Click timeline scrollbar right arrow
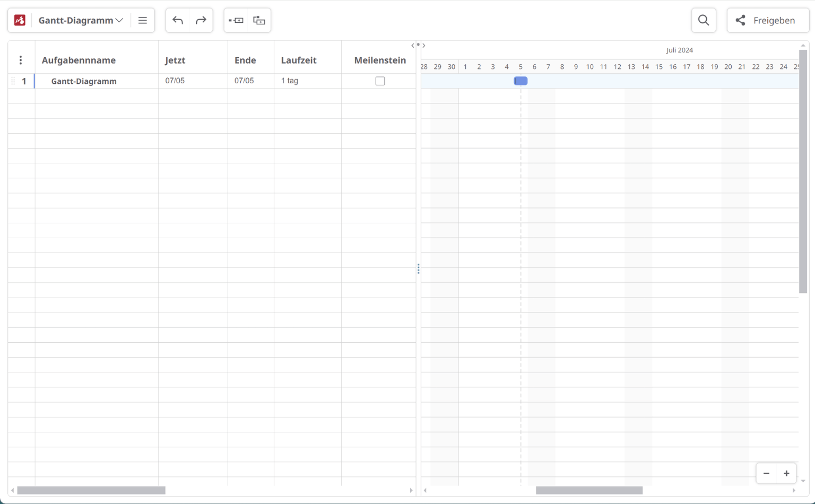Screen dimensions: 815x504 794,490
